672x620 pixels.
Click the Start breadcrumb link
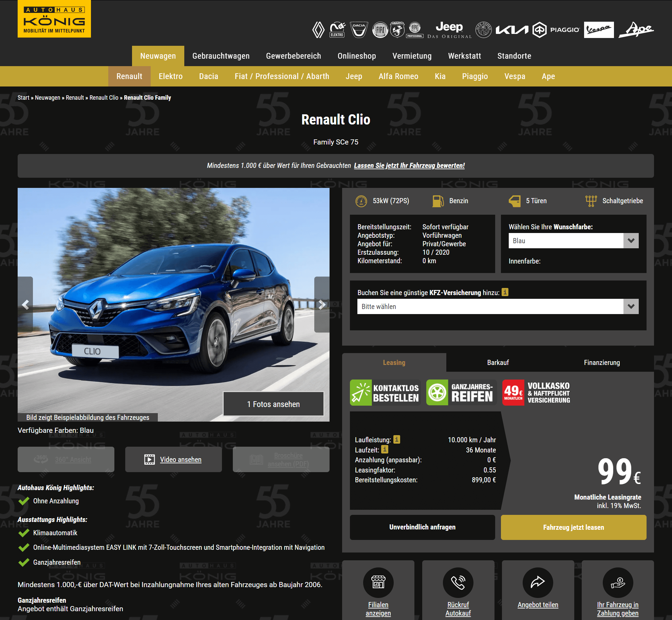[x=23, y=98]
